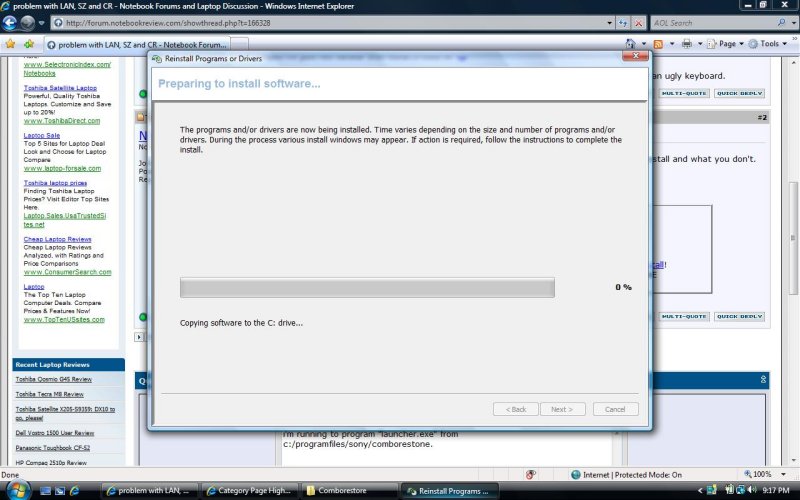Open the www.laptop-forsale.com link
The width and height of the screenshot is (800, 500).
(x=62, y=168)
